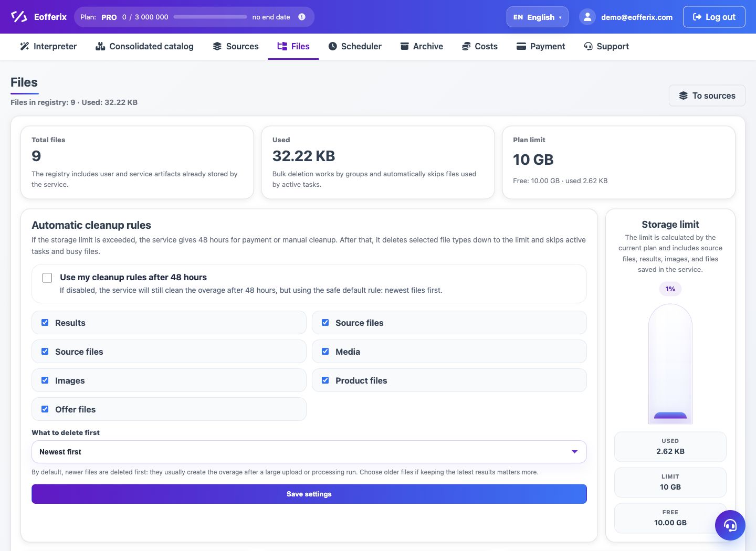Click the FREE 10.00 GB storage tile
The width and height of the screenshot is (756, 551).
point(670,518)
